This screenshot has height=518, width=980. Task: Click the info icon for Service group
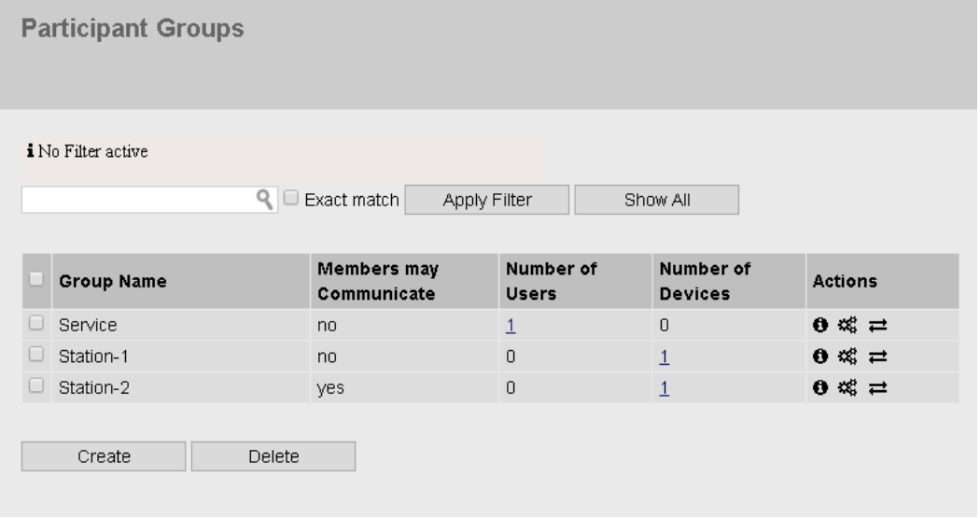819,325
